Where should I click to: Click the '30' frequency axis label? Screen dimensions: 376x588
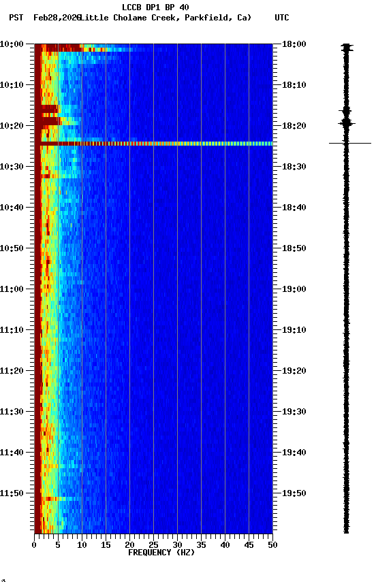(177, 545)
